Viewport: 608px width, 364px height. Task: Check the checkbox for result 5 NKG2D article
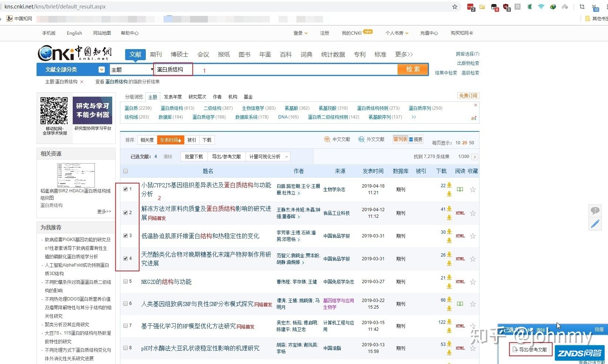[126, 281]
